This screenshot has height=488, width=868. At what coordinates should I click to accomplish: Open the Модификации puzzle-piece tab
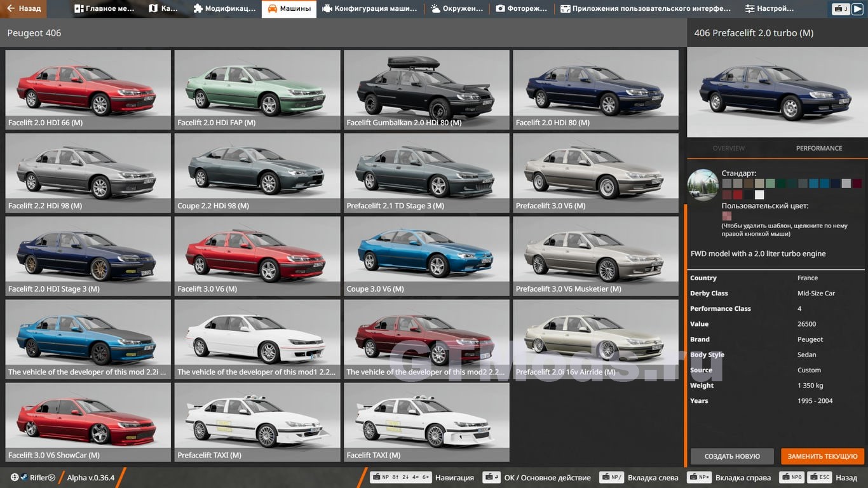click(224, 9)
